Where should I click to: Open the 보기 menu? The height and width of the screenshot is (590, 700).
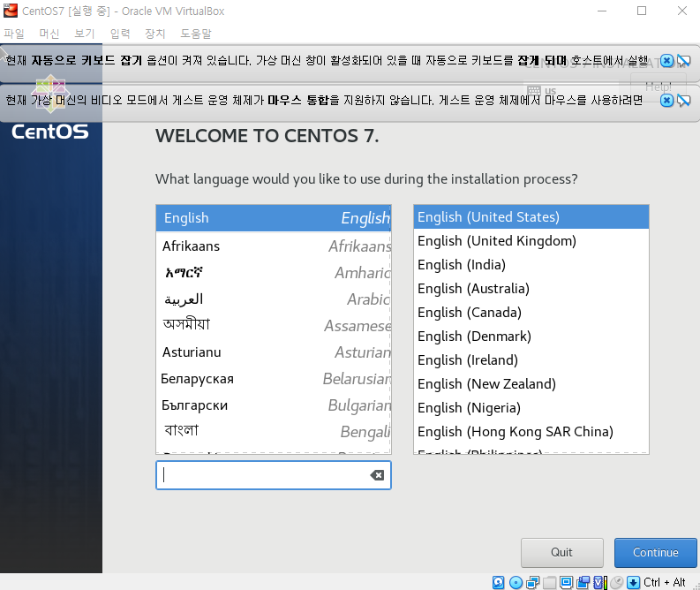point(85,34)
